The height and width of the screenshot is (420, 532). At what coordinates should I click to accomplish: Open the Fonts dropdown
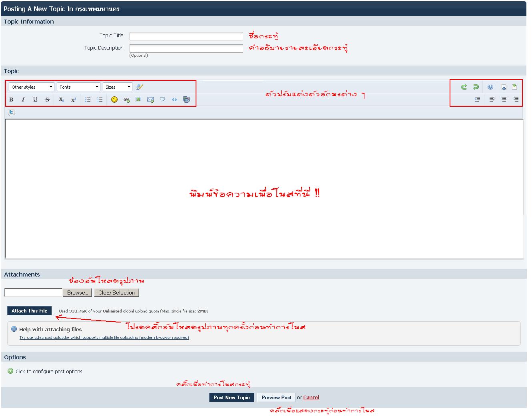click(78, 87)
